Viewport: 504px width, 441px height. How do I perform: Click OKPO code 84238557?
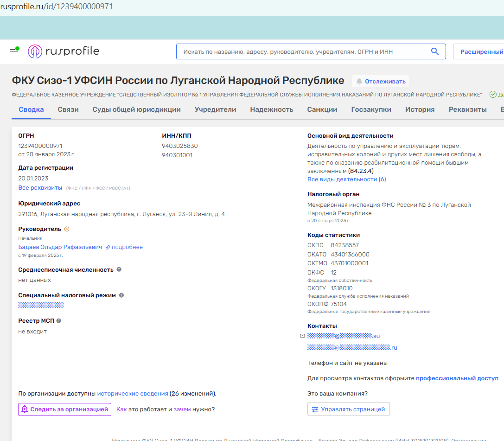(x=345, y=245)
